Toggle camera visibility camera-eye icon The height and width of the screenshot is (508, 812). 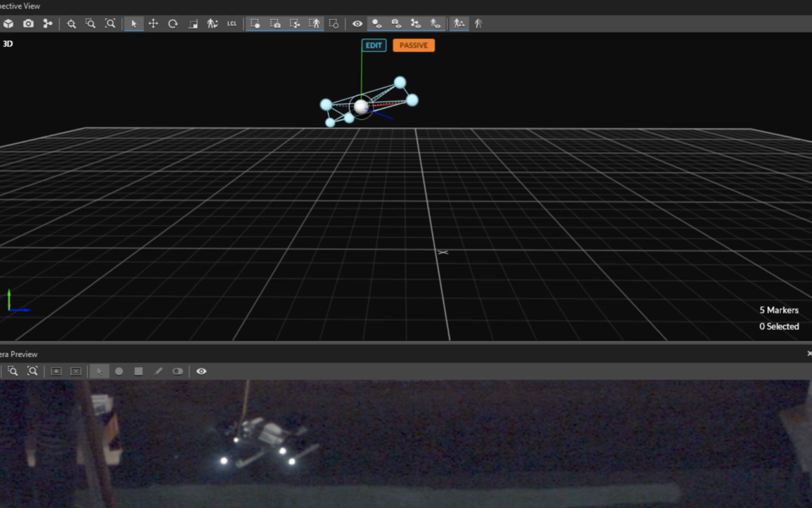[x=396, y=23]
